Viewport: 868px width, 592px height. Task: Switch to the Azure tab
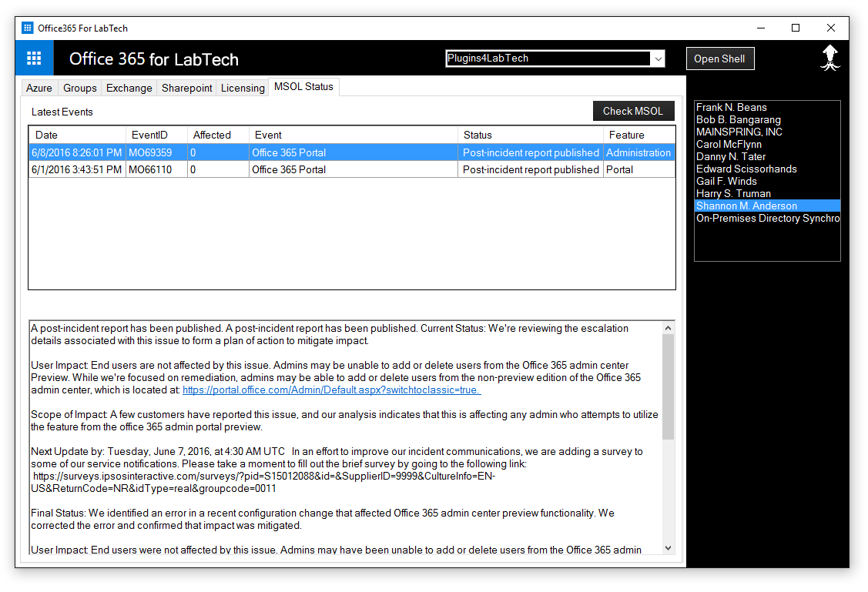pyautogui.click(x=39, y=88)
